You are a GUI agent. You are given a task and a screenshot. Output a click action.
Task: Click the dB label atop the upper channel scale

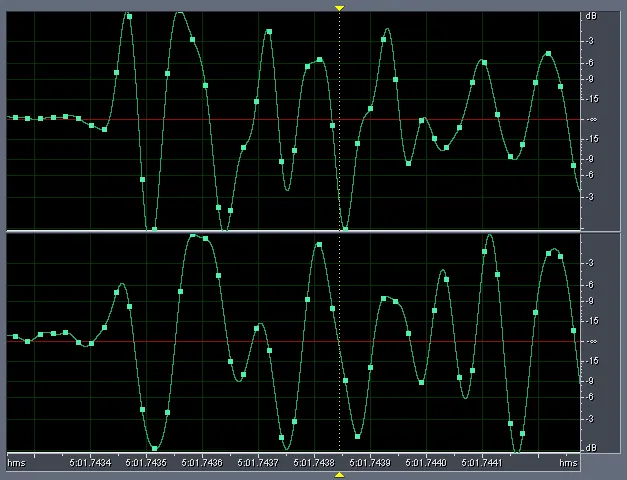coord(591,16)
